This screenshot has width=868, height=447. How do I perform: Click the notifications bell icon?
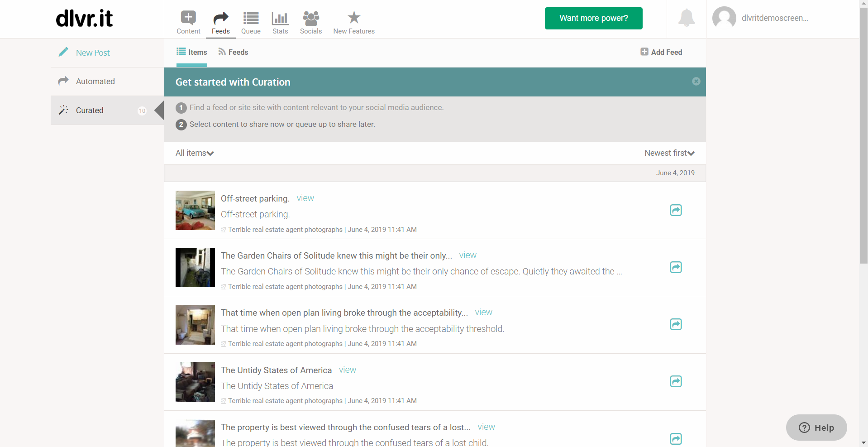click(x=687, y=18)
